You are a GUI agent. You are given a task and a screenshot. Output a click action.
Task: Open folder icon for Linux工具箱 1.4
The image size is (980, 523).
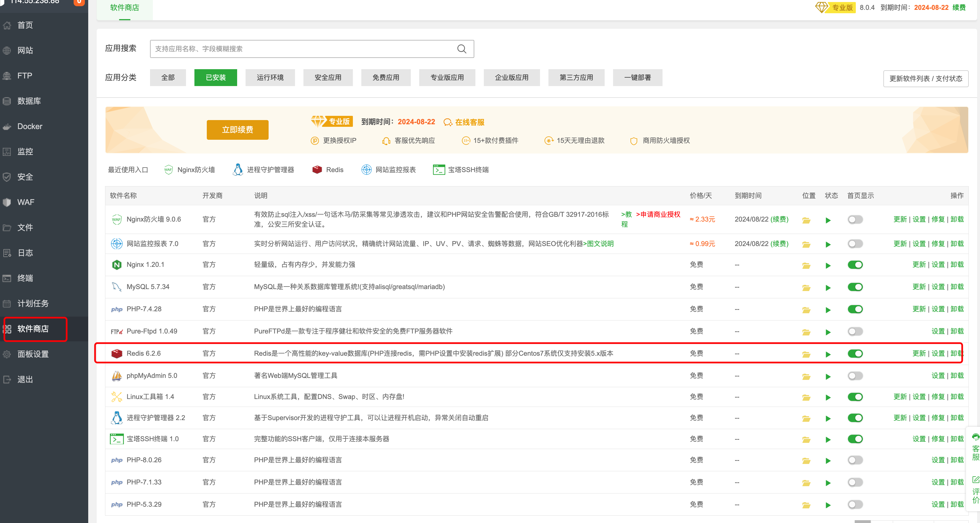806,397
